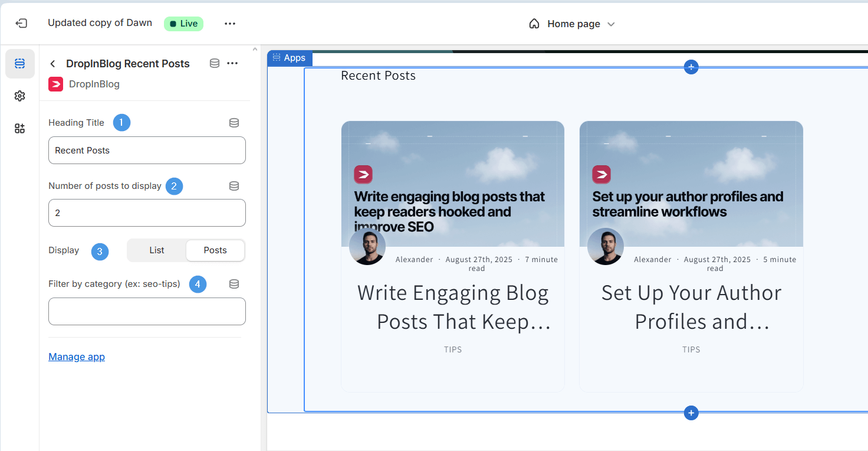Open 'Write Engaging Blog Posts That Keep…' title
This screenshot has width=868, height=451.
(453, 307)
